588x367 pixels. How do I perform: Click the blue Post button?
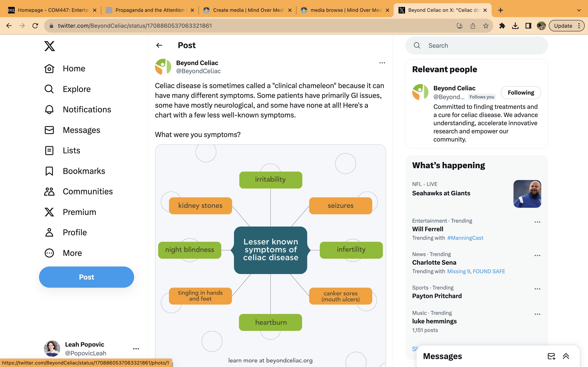coord(87,277)
